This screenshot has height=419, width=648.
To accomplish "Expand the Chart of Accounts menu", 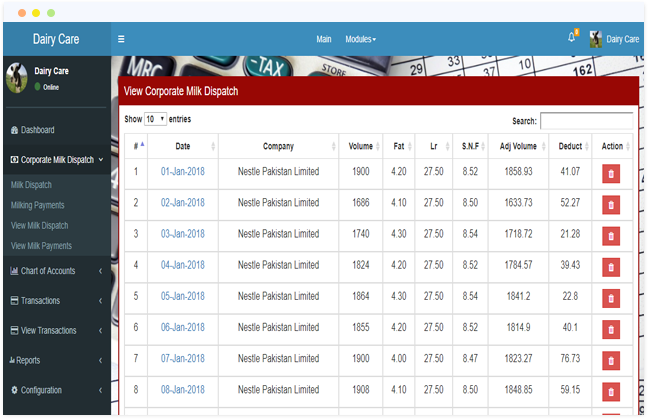I will click(57, 271).
